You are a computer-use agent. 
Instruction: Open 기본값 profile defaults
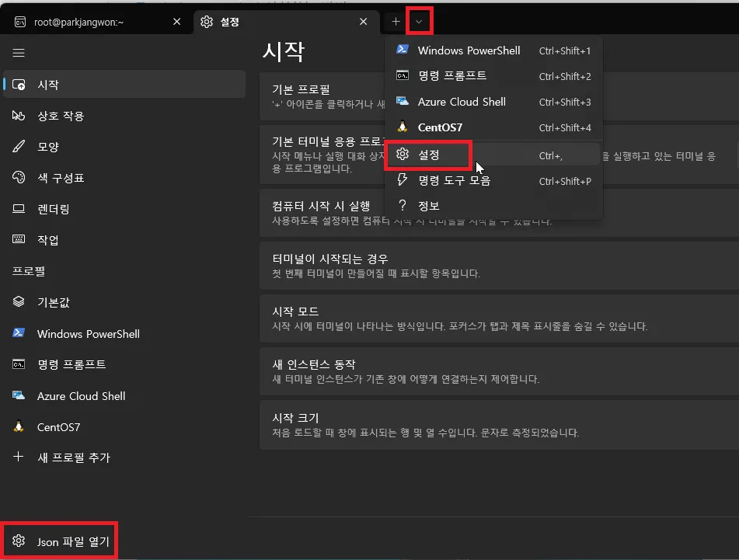124,302
